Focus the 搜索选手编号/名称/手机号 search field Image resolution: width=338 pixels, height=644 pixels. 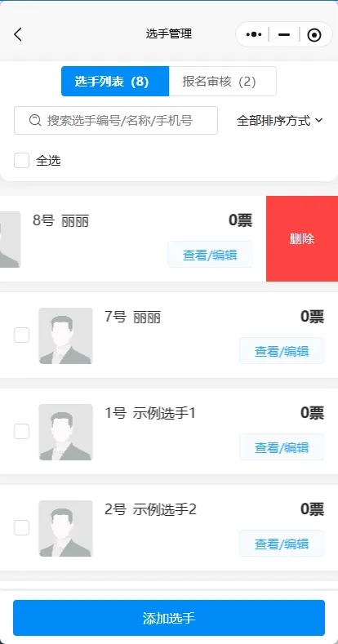point(116,120)
